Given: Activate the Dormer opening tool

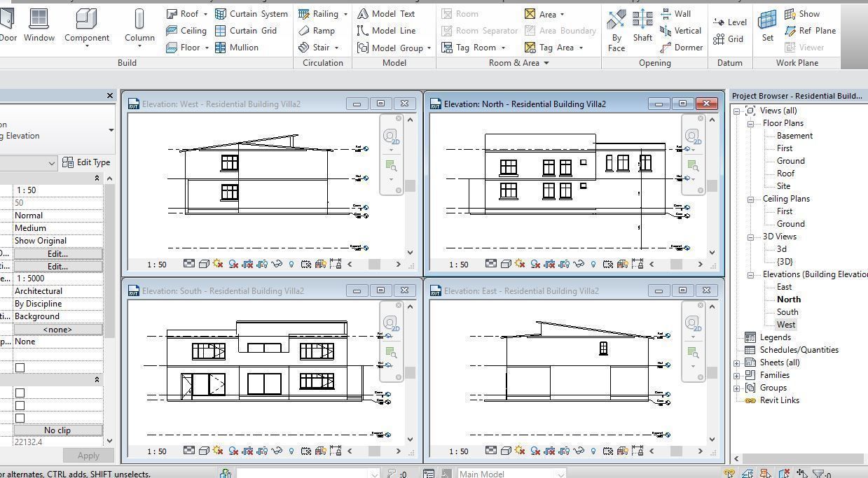Looking at the screenshot, I should tap(681, 48).
